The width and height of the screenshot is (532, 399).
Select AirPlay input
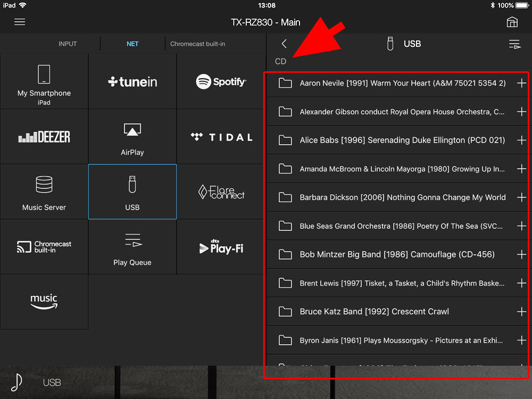tap(132, 137)
